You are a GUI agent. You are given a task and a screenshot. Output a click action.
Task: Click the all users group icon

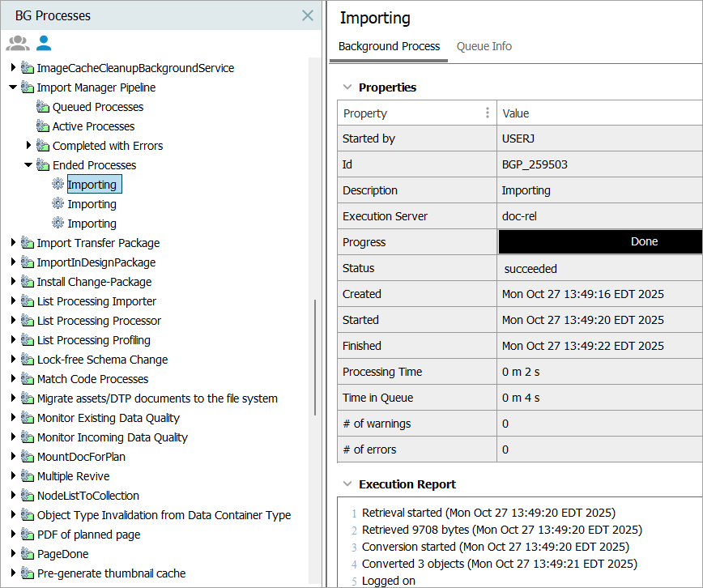point(18,43)
